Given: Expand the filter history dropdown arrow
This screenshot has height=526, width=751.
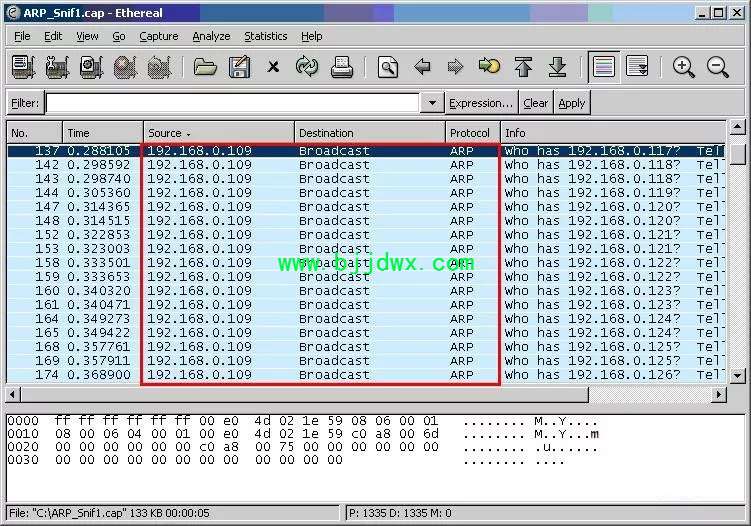Looking at the screenshot, I should (x=432, y=103).
